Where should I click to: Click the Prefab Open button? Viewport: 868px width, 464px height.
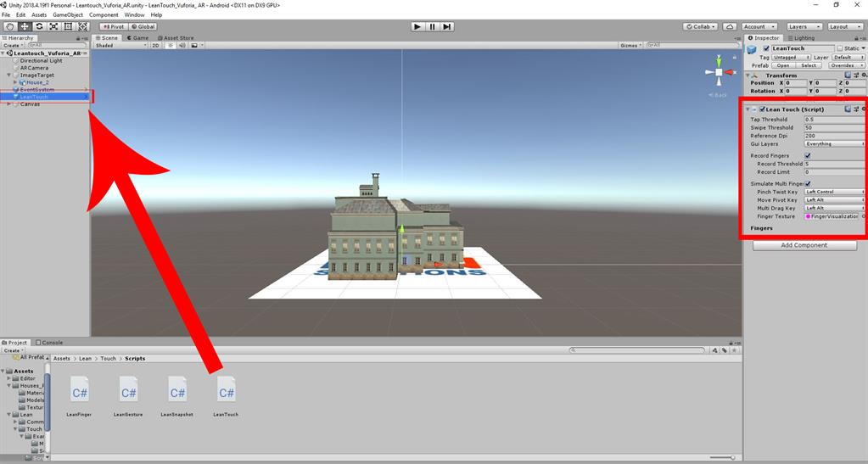point(783,65)
